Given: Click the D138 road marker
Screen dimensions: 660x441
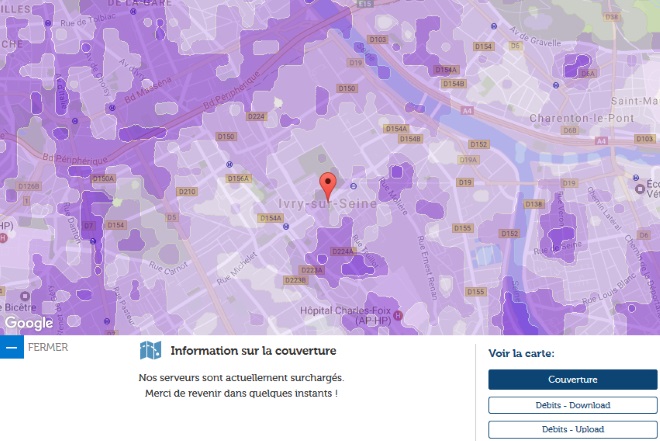Looking at the screenshot, I should 533,204.
